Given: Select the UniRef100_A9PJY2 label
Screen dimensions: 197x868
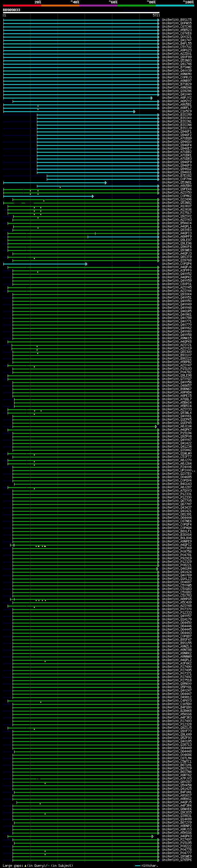Looking at the screenshot, I should tap(176, 98).
